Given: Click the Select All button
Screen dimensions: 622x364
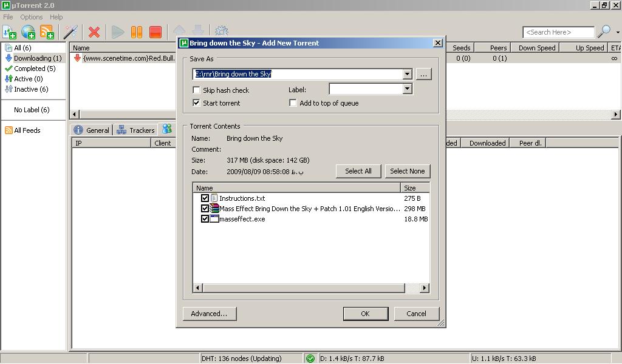Looking at the screenshot, I should [x=358, y=171].
